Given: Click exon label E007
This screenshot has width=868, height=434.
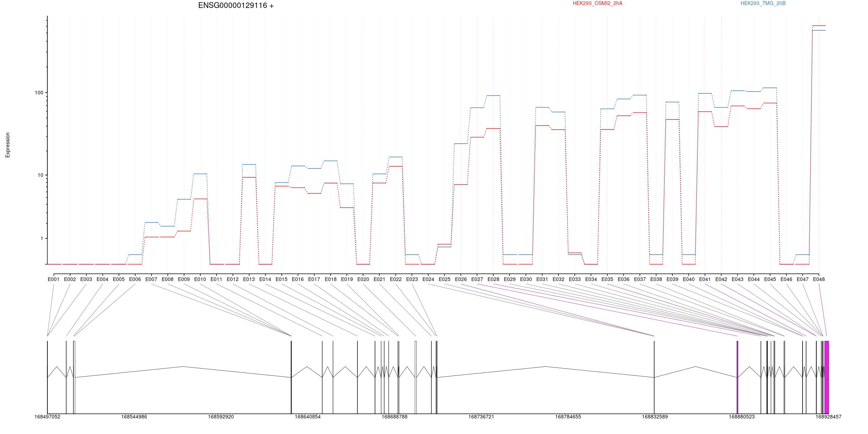Looking at the screenshot, I should pyautogui.click(x=151, y=279).
